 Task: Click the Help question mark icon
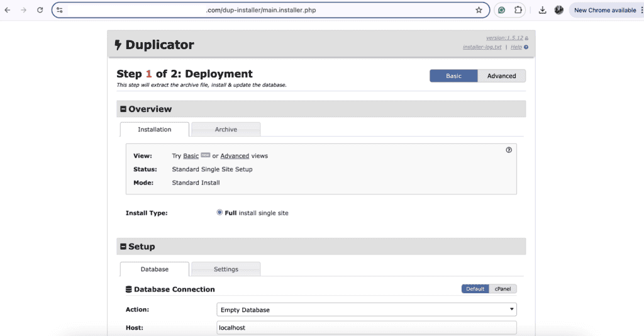click(x=526, y=47)
